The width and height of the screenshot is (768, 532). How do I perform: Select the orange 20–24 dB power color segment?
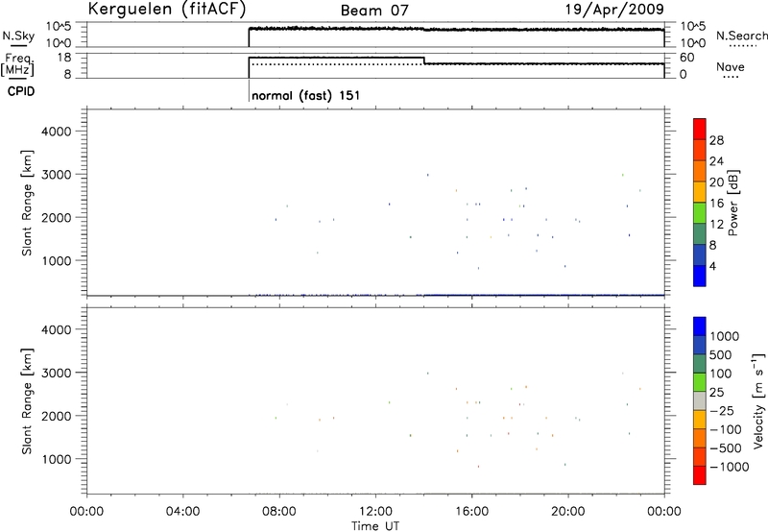(x=700, y=171)
